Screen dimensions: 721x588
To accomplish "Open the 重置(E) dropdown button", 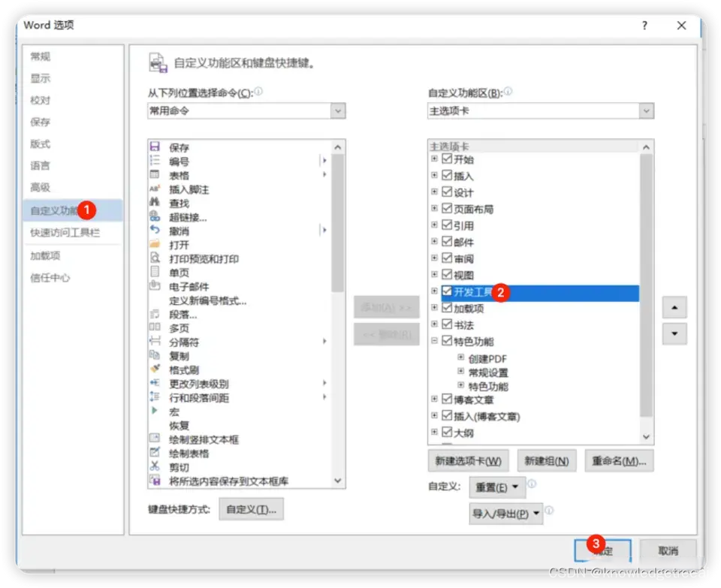I will tap(497, 487).
